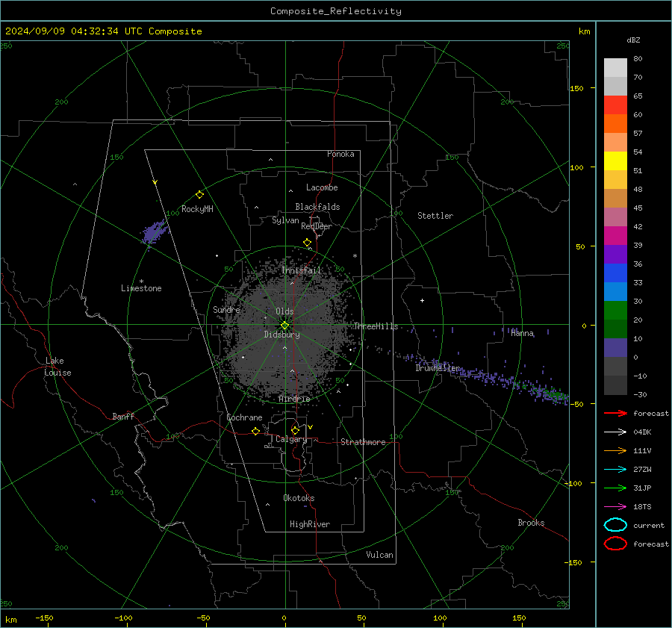Select the Brooks label
Screen dimensions: 672x628
pyautogui.click(x=531, y=523)
